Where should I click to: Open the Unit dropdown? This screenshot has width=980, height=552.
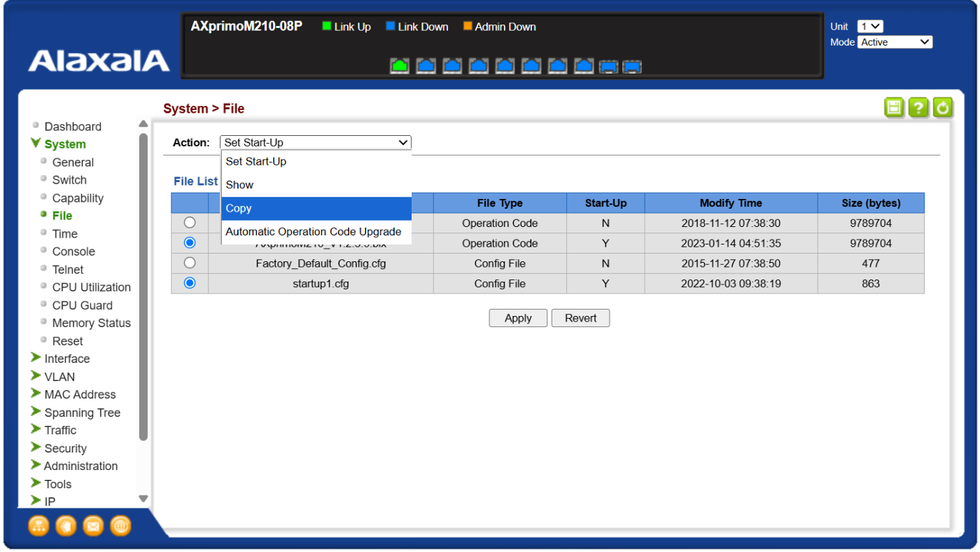click(x=870, y=26)
